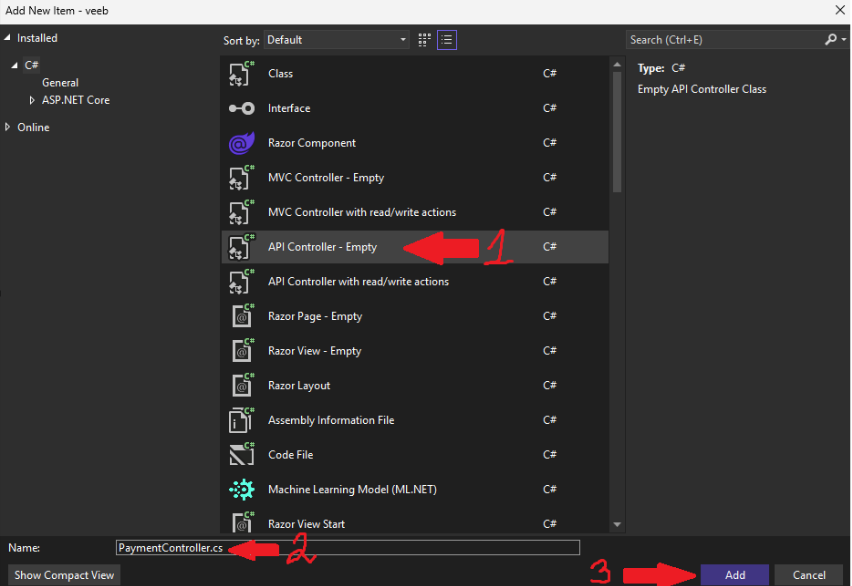Click the Interface template icon
This screenshot has width=852, height=586.
tap(241, 109)
